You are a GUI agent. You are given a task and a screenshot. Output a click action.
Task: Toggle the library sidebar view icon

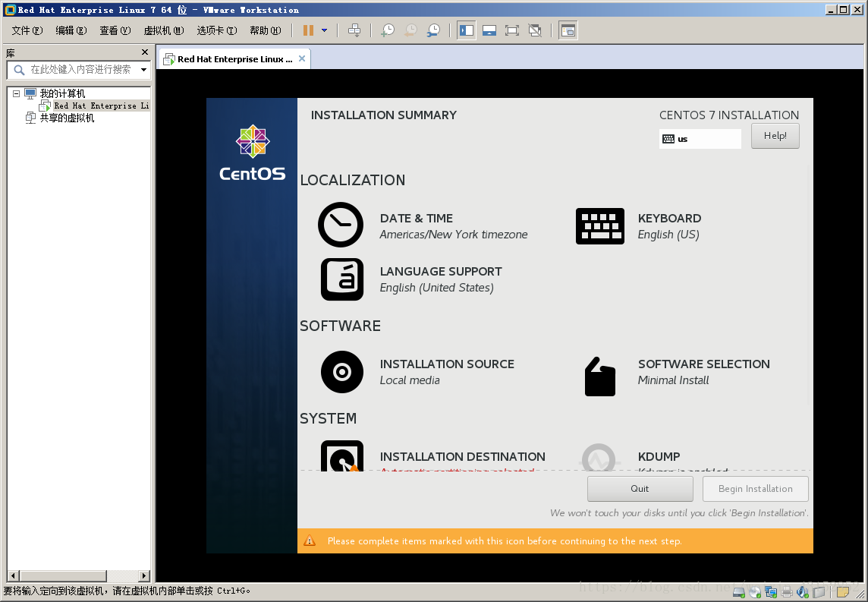pyautogui.click(x=467, y=30)
